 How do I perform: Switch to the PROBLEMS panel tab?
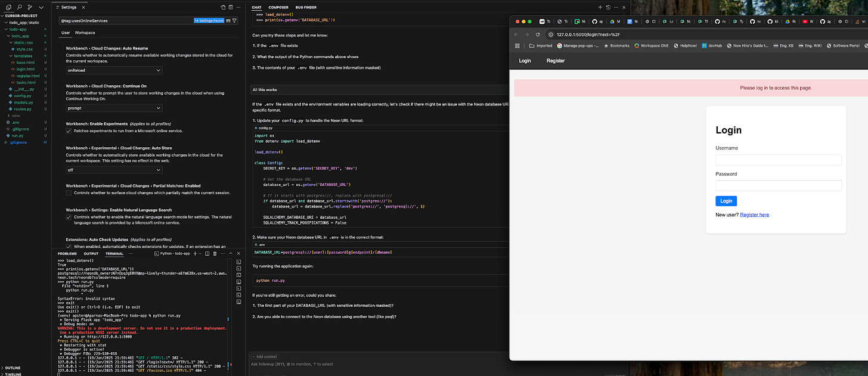click(x=67, y=253)
